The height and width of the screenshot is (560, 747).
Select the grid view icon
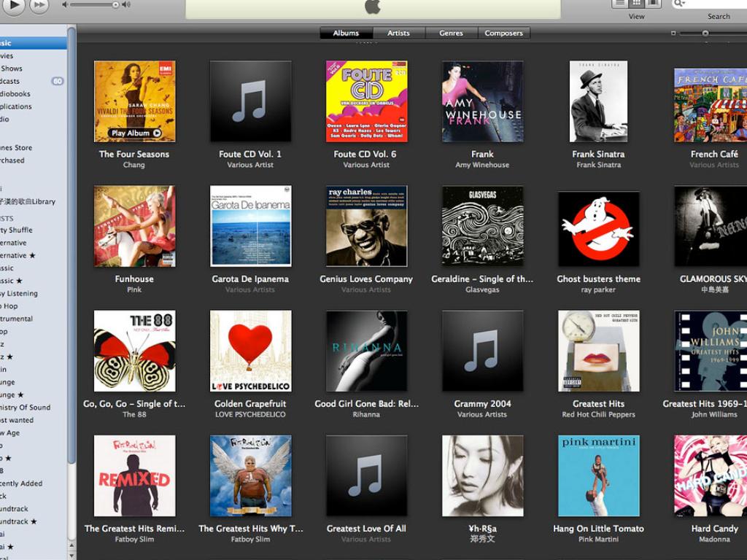[x=636, y=4]
